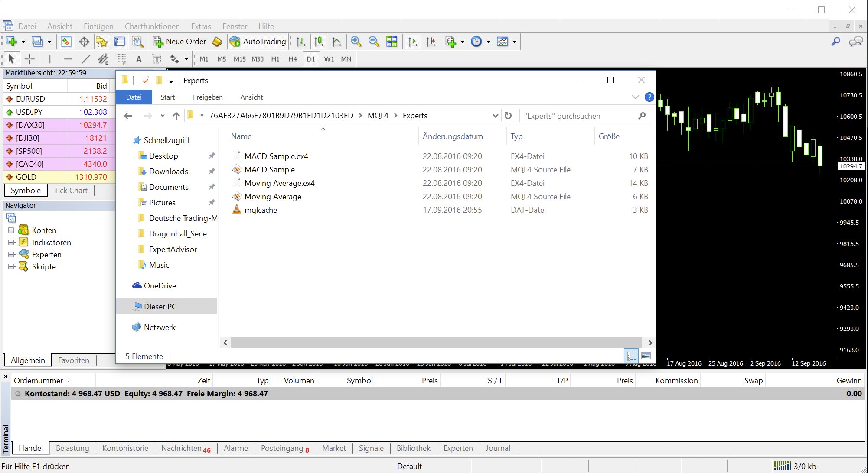Toggle the Market Watch panel button
Viewport: 868px width, 473px height.
tap(66, 42)
